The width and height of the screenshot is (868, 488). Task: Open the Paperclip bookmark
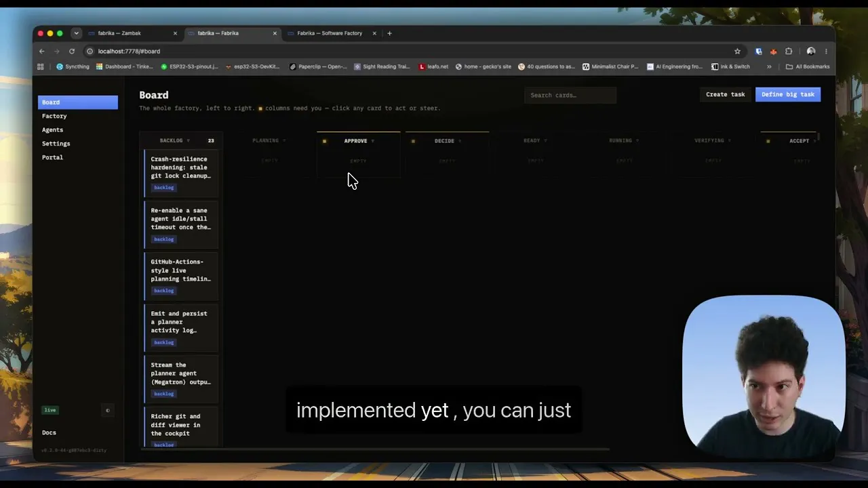coord(318,66)
